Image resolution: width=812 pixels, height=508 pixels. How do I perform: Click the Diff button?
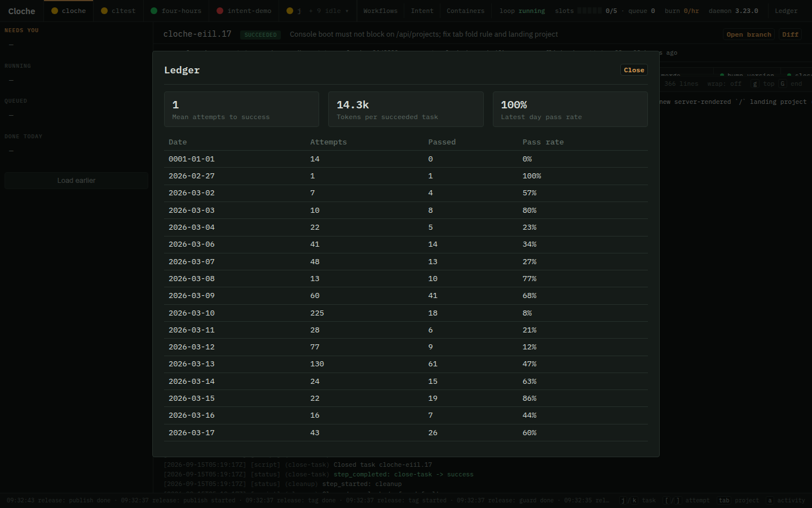790,34
